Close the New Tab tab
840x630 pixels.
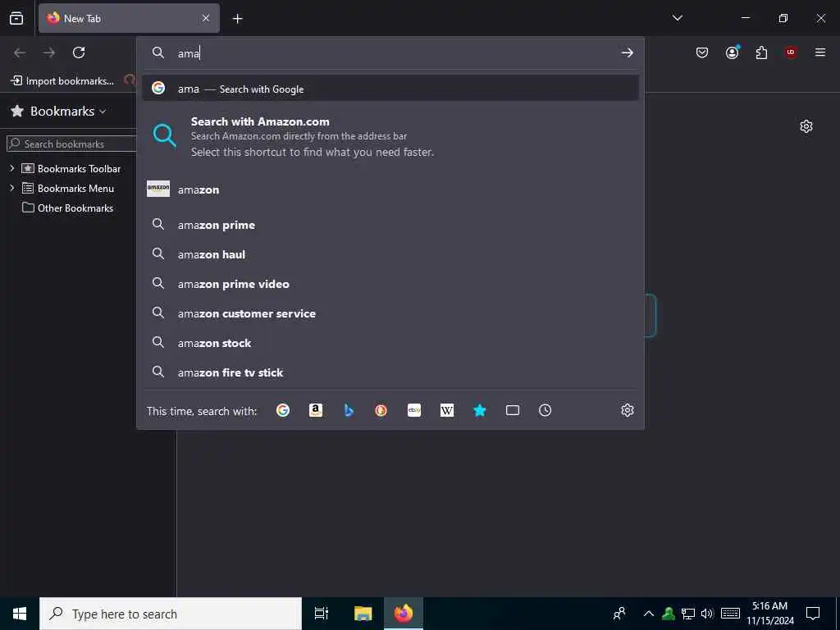(x=206, y=18)
